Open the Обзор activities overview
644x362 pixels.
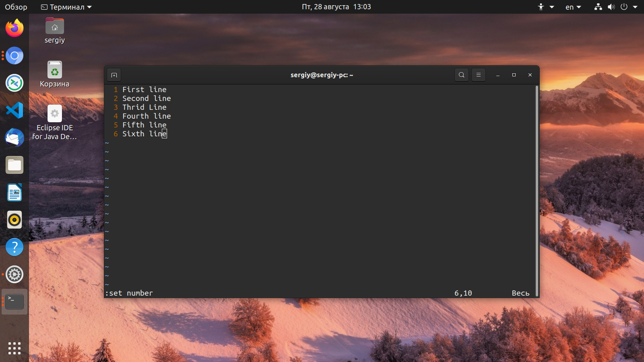[x=16, y=7]
